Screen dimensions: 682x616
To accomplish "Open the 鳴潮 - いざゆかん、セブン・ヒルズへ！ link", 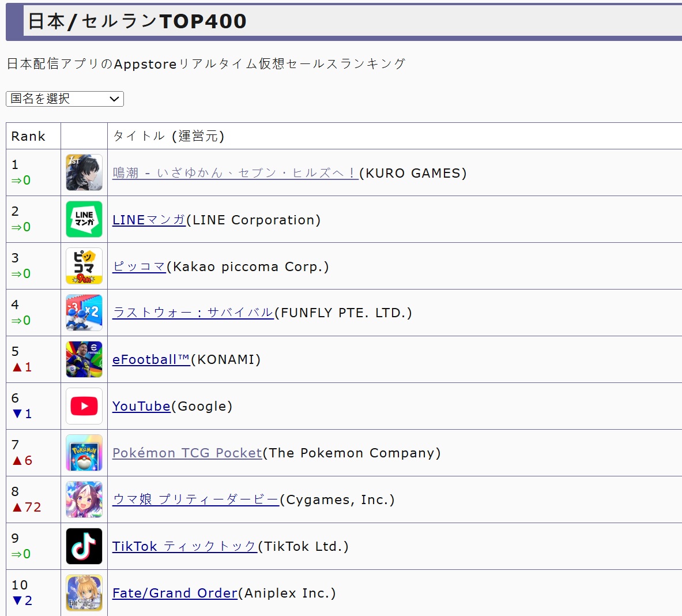I will pyautogui.click(x=235, y=173).
